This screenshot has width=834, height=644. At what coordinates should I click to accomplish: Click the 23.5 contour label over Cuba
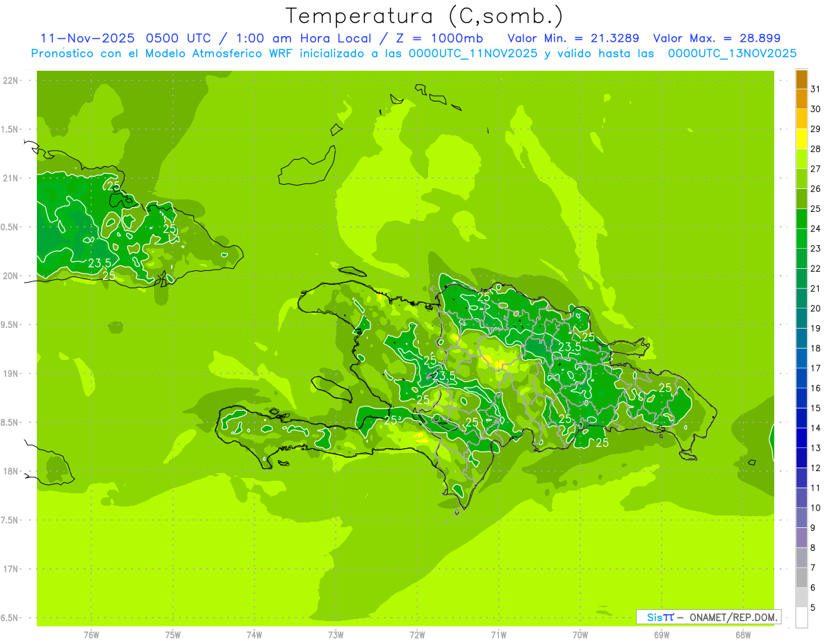(x=100, y=263)
